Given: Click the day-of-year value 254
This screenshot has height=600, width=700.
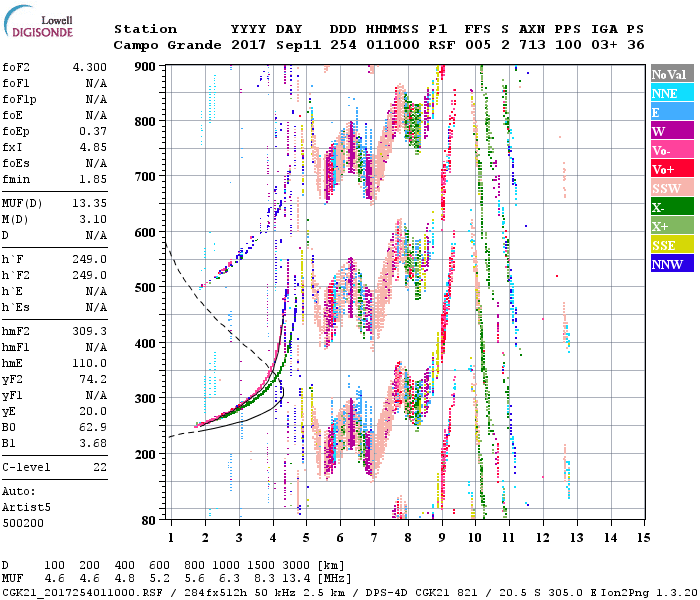Looking at the screenshot, I should [343, 45].
